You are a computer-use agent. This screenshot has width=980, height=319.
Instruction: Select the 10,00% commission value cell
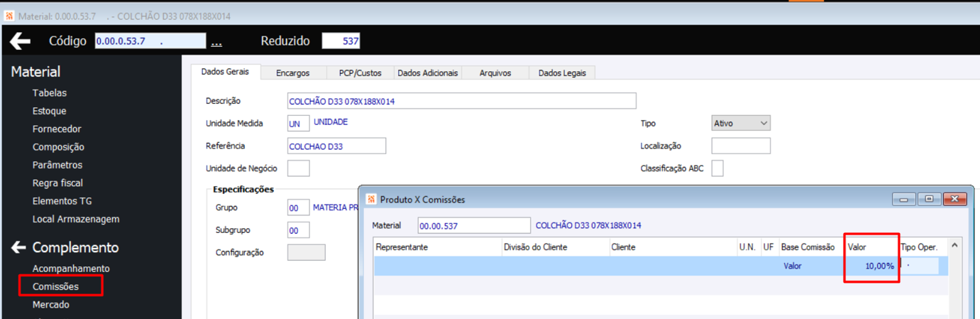(x=871, y=266)
